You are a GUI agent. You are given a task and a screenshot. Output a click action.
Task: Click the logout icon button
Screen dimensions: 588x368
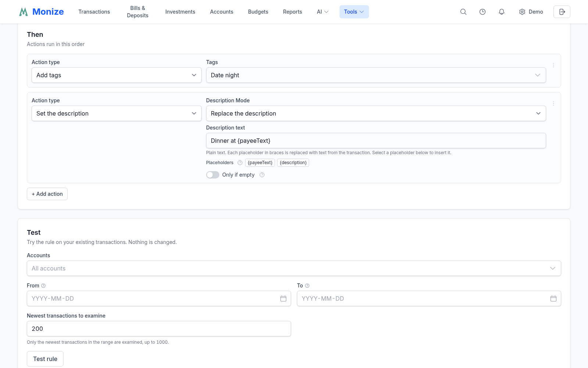point(562,12)
